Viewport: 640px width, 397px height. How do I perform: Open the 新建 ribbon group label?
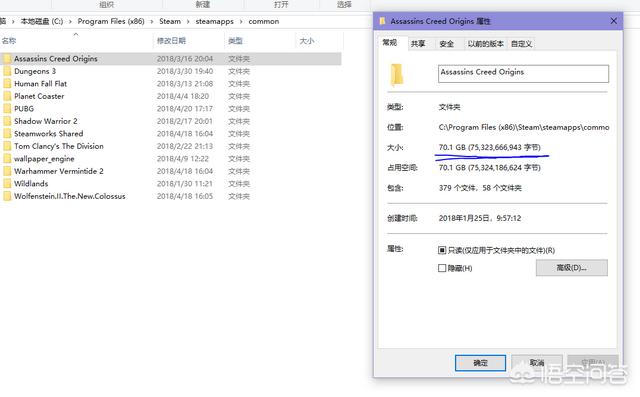[x=202, y=4]
